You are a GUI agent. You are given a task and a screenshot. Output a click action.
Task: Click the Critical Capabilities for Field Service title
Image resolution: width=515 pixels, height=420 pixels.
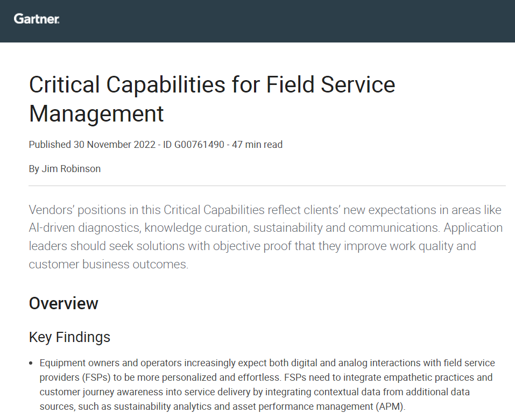point(212,84)
